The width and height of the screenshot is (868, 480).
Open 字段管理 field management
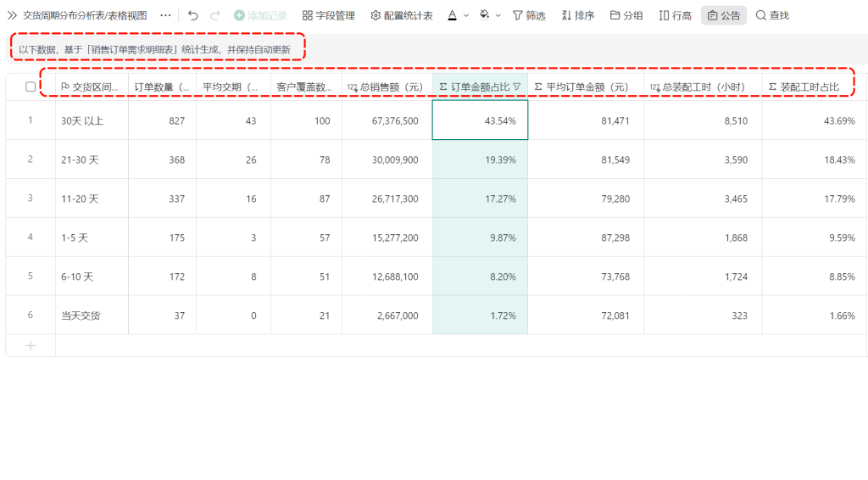point(328,15)
